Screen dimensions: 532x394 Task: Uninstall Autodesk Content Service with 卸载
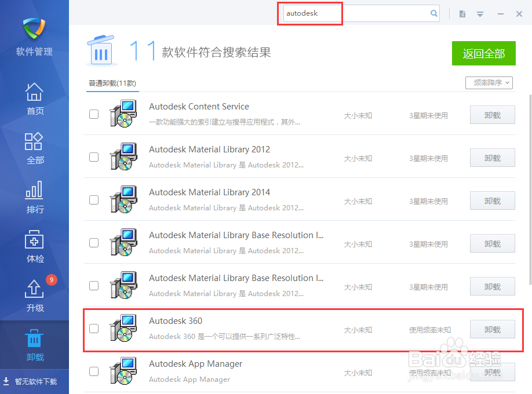493,115
